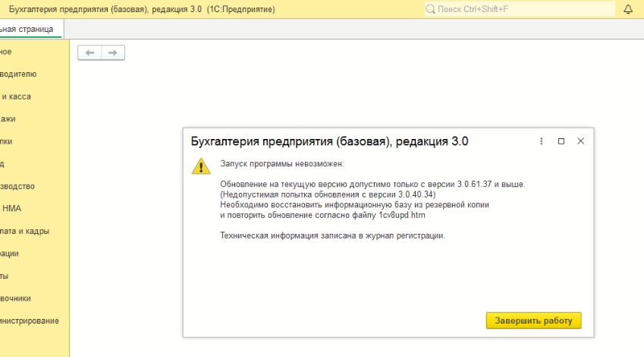Select Банк и касса in the sidebar
This screenshot has width=644, height=357.
16,96
